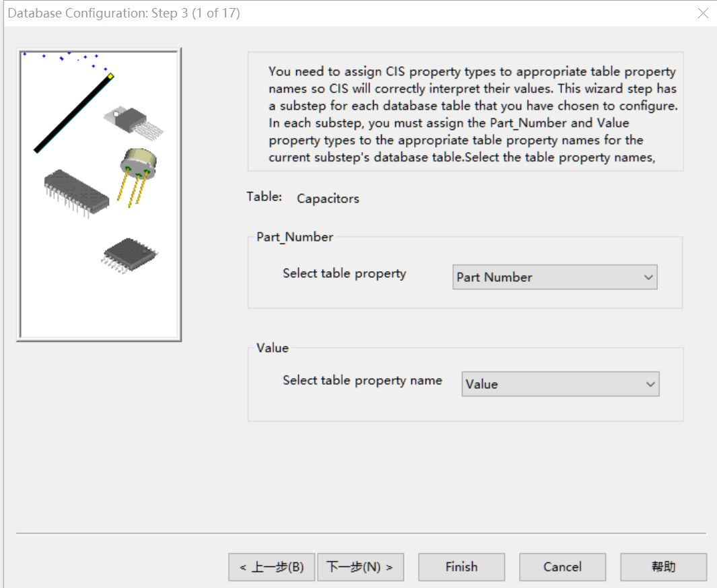Click the TO-220 transistor graphic in the preview

point(135,121)
